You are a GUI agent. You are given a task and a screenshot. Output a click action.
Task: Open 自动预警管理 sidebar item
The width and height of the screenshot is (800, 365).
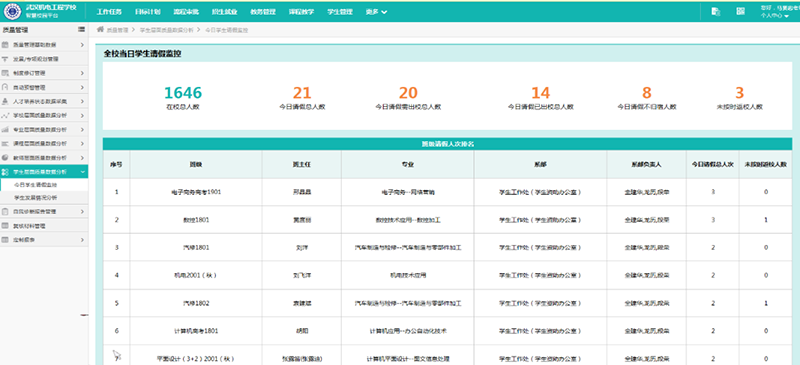tap(44, 87)
